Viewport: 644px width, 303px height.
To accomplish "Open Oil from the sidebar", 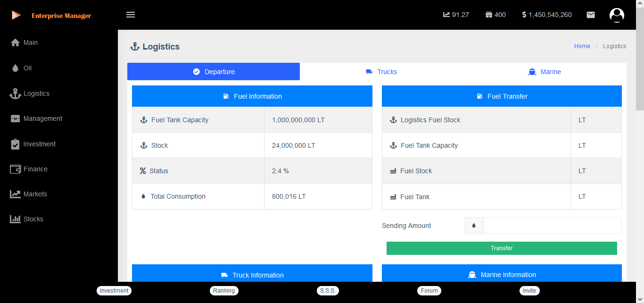I will tap(27, 68).
